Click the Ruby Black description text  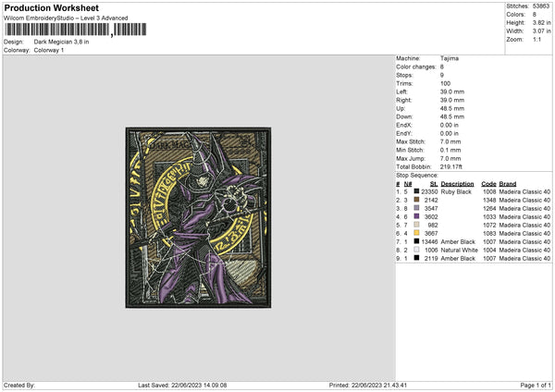456,191
